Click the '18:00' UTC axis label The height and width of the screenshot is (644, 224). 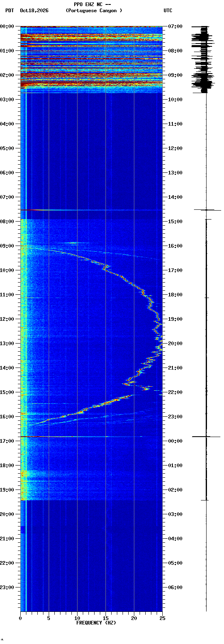(x=175, y=295)
